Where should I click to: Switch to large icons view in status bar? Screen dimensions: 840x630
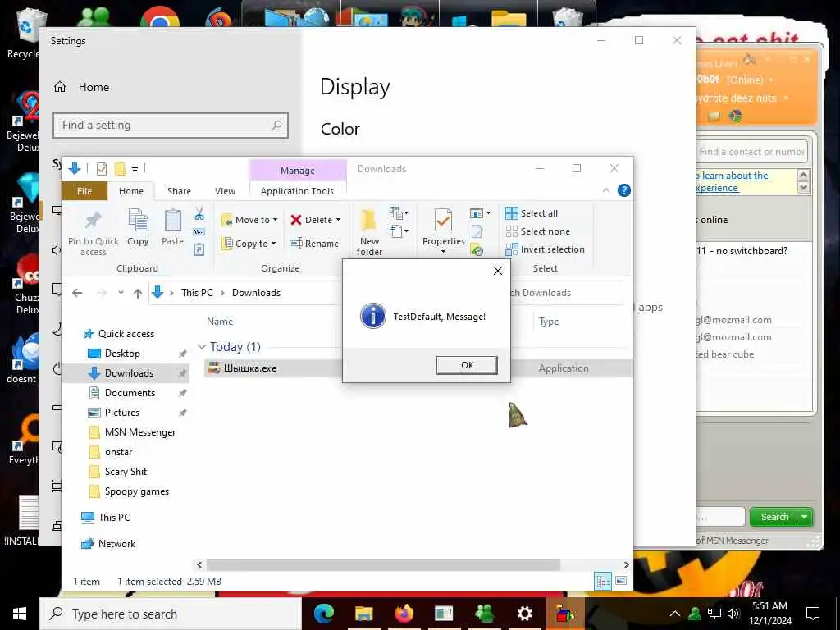pos(621,581)
